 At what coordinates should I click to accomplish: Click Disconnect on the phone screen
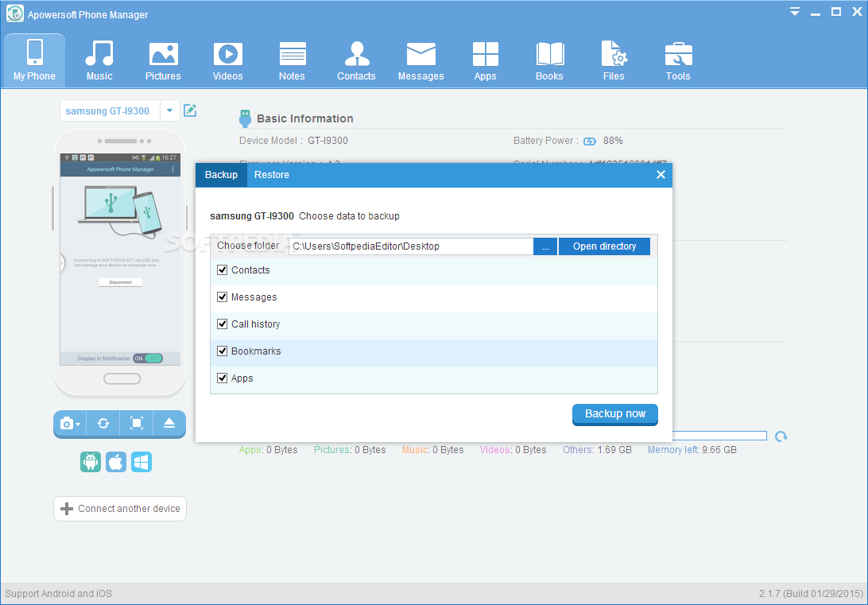(x=120, y=282)
